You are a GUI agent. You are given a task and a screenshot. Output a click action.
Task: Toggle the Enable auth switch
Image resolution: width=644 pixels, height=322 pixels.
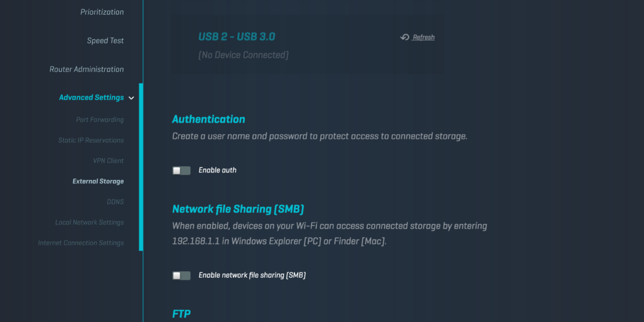[x=182, y=171]
